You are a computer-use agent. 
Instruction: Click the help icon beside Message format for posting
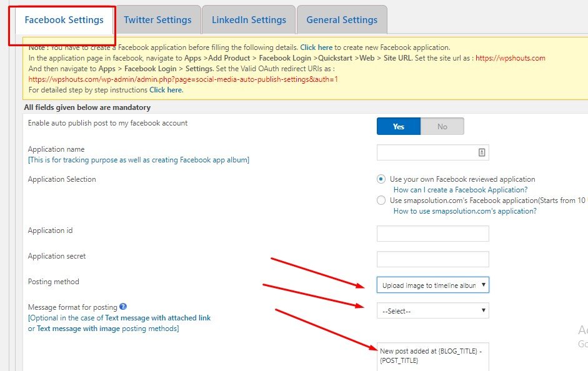123,307
